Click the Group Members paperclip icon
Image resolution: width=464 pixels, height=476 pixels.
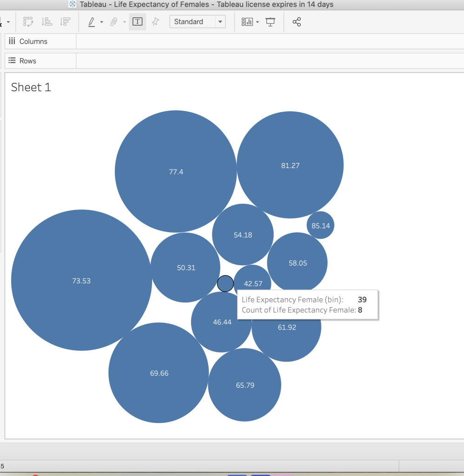tap(113, 22)
